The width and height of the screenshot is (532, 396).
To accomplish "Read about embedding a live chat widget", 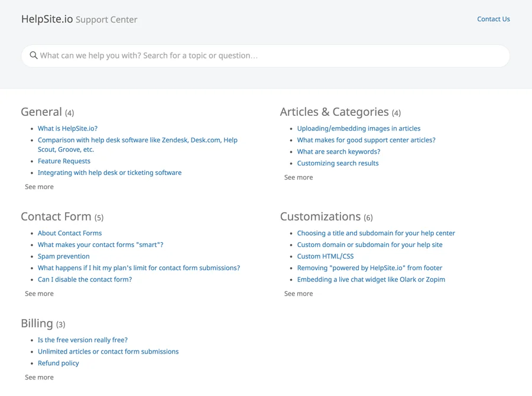I will [371, 279].
